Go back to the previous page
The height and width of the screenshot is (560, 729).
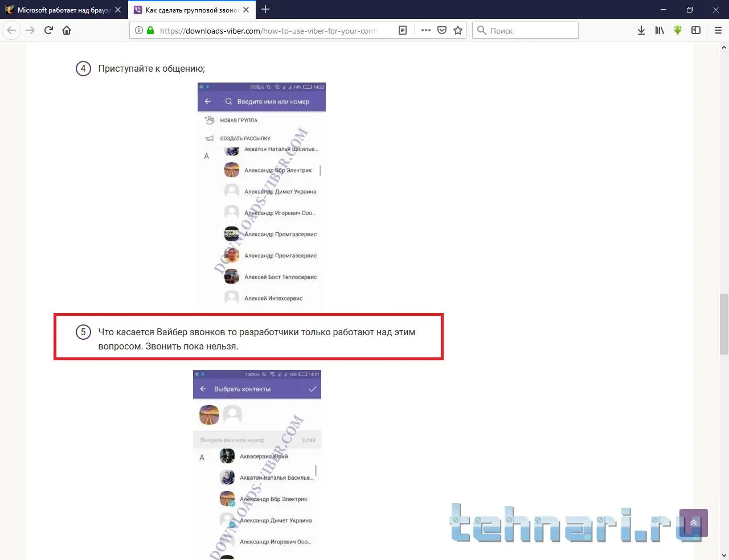point(11,30)
